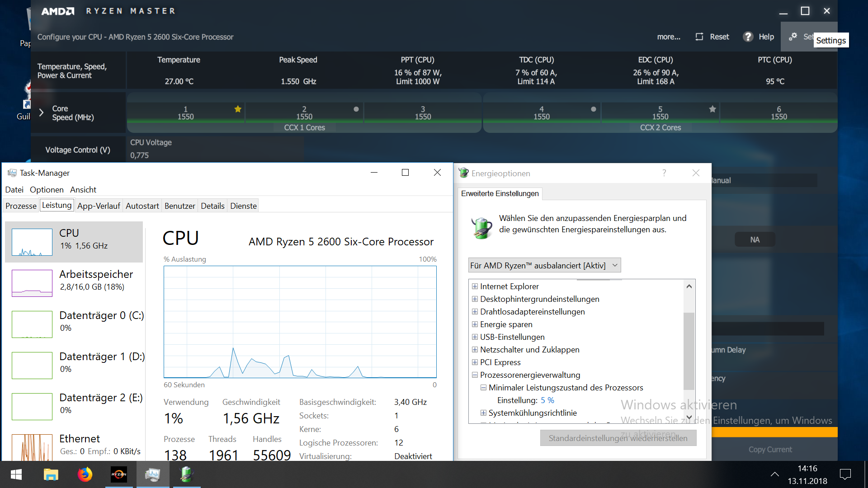Open File Explorer from taskbar
The image size is (868, 488).
click(x=51, y=474)
